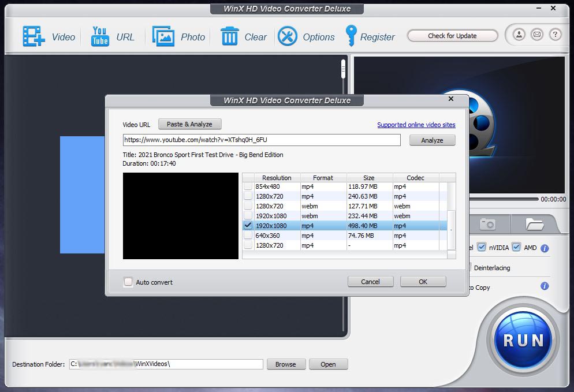The width and height of the screenshot is (574, 392).
Task: Click the Photo slideshow icon
Action: pos(163,36)
